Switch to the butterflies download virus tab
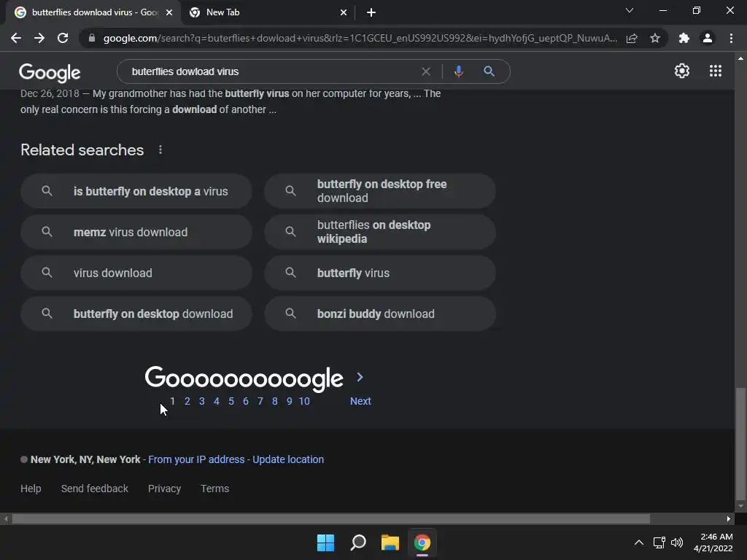The height and width of the screenshot is (560, 747). [x=93, y=12]
